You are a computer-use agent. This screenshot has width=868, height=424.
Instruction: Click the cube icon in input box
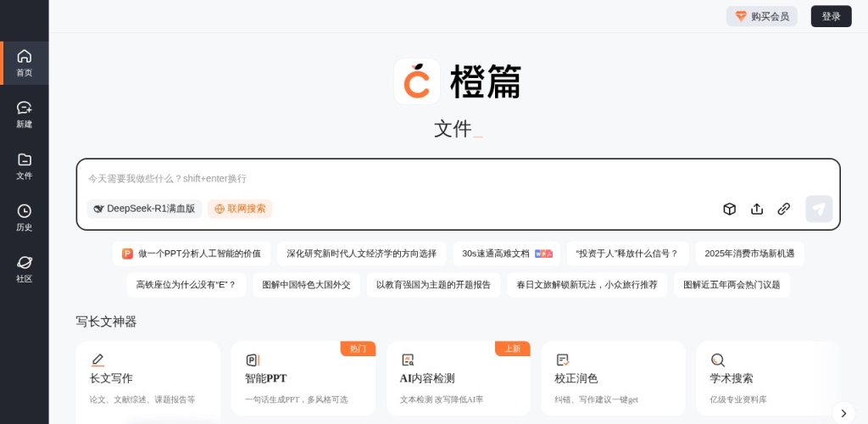pyautogui.click(x=729, y=209)
